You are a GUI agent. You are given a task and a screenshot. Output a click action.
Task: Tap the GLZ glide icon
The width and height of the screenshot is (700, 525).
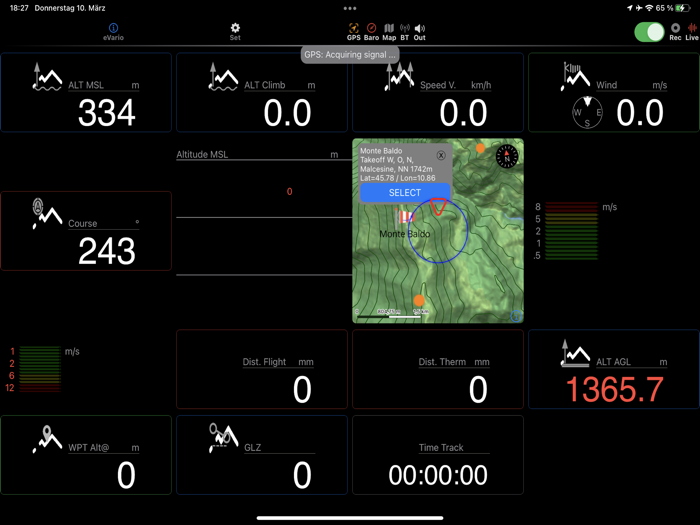pyautogui.click(x=224, y=438)
